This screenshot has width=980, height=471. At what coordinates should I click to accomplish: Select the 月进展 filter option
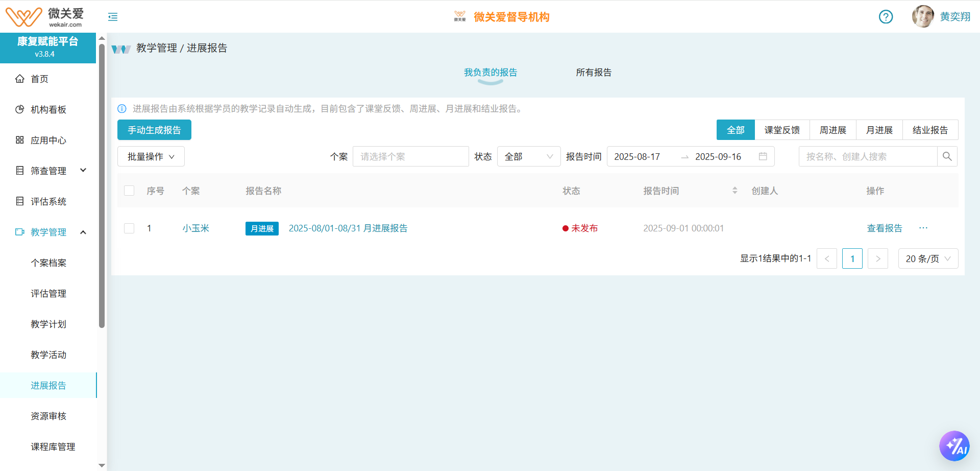879,130
